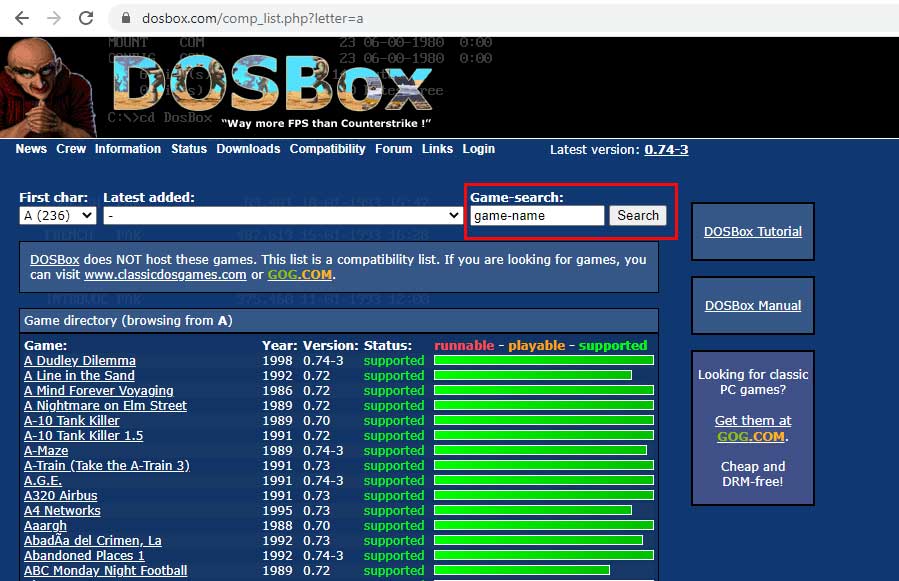
Task: Click the browser forward arrow
Action: pyautogui.click(x=54, y=18)
